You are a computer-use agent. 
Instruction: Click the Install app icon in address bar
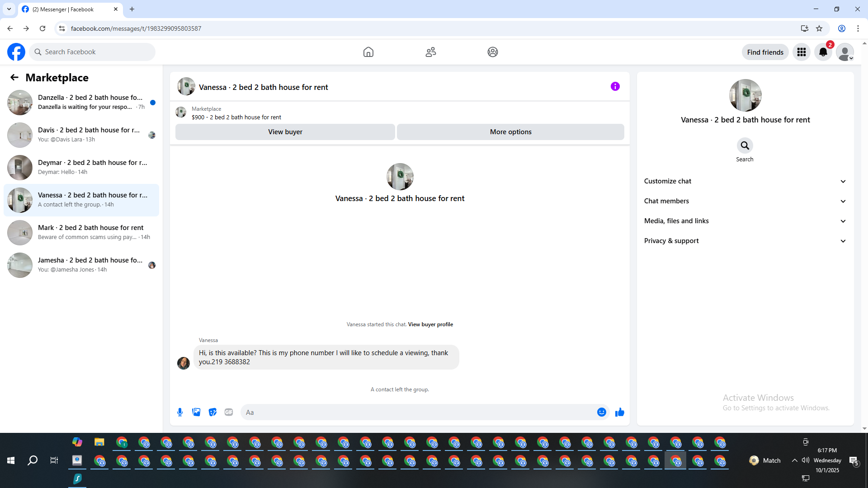(x=805, y=28)
